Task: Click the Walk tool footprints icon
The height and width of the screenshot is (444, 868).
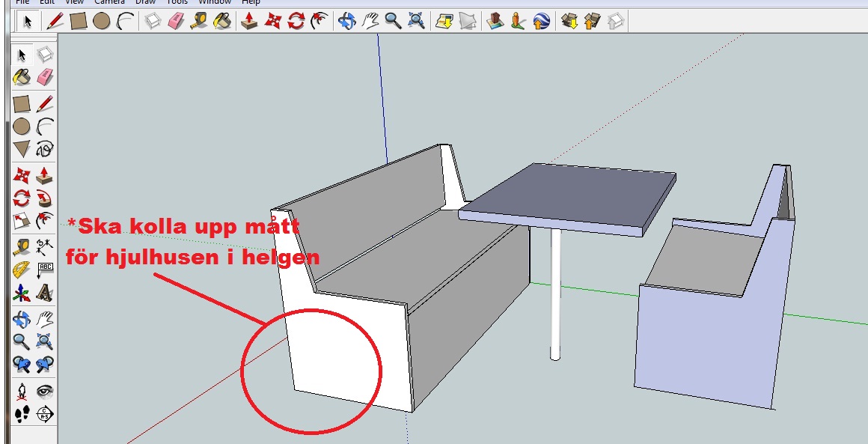Action: (x=21, y=414)
